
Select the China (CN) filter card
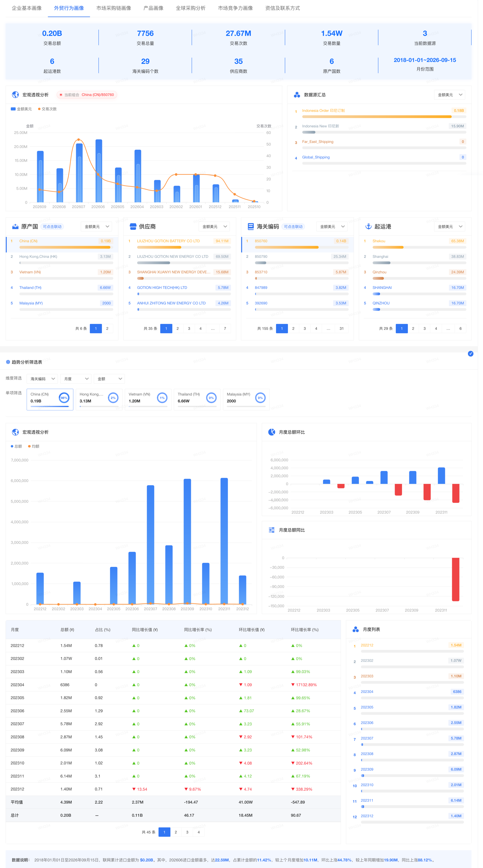50,399
